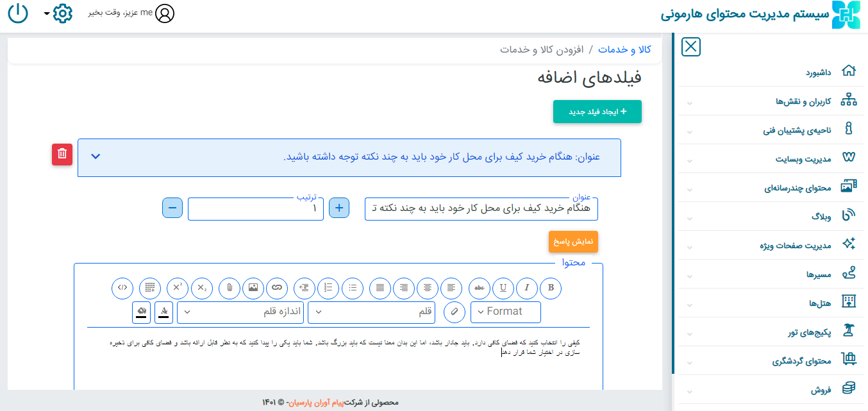
Task: Click the power logout icon
Action: pos(18,13)
